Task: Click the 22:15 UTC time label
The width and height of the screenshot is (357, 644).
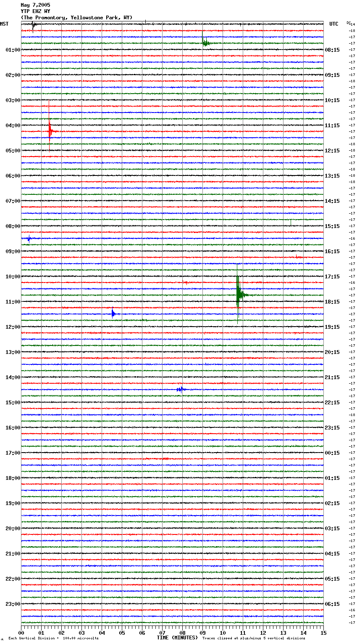Action: [x=332, y=403]
